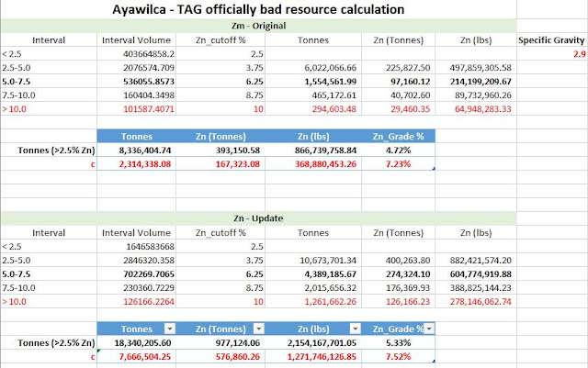The height and width of the screenshot is (368, 588).
Task: Open the Tonnes column filter dropdown
Action: [170, 329]
